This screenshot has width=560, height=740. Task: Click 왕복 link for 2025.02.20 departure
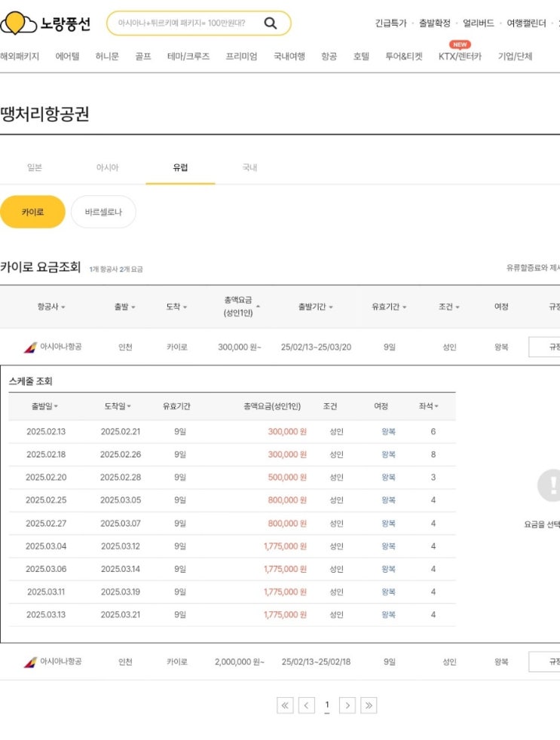(x=389, y=478)
